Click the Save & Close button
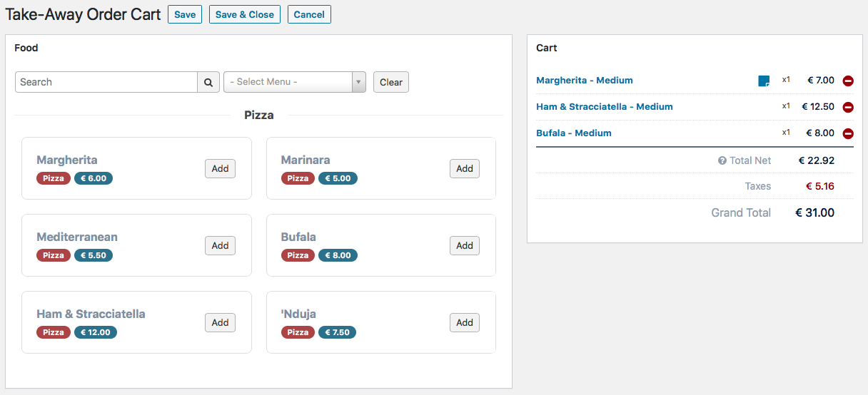 (x=245, y=14)
